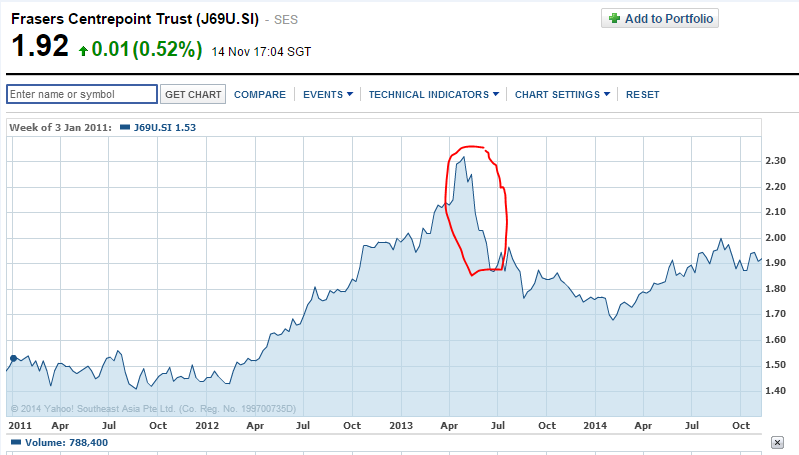The image size is (799, 455).
Task: Click the green up-arrow price change icon
Action: pos(83,50)
